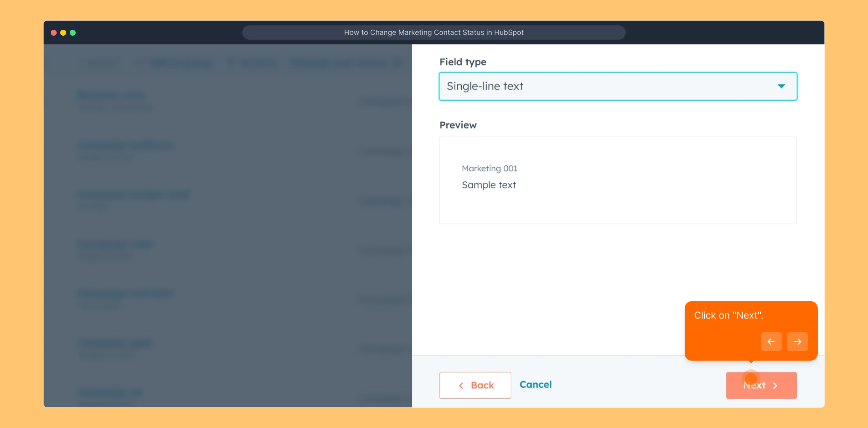Image resolution: width=868 pixels, height=428 pixels.
Task: Open the Field type dropdown
Action: click(617, 86)
